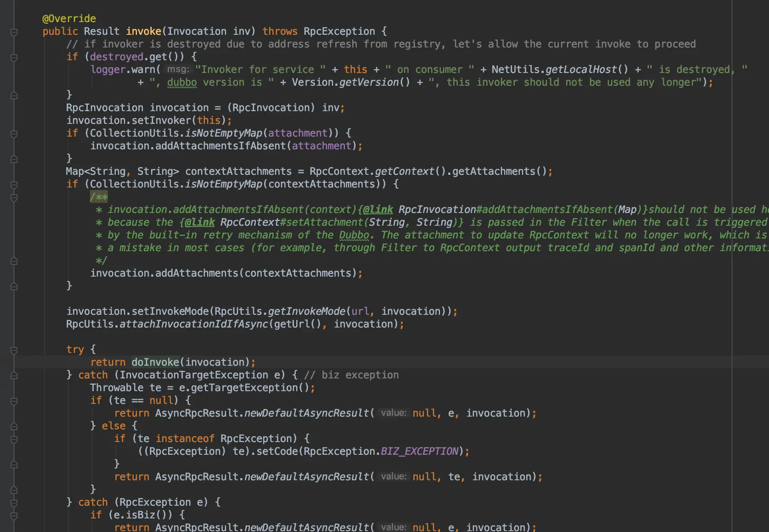Click the 'isBiz' method call

pyautogui.click(x=140, y=515)
